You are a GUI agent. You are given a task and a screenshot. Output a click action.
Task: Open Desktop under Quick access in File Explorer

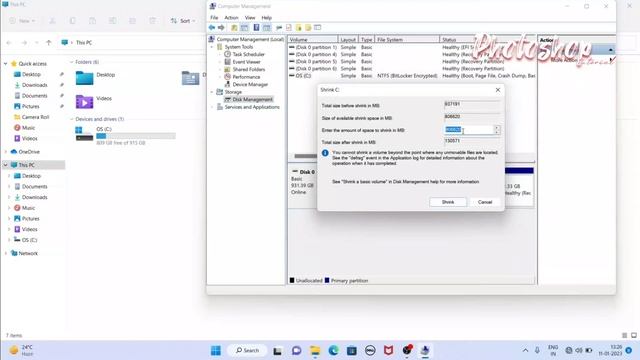31,74
